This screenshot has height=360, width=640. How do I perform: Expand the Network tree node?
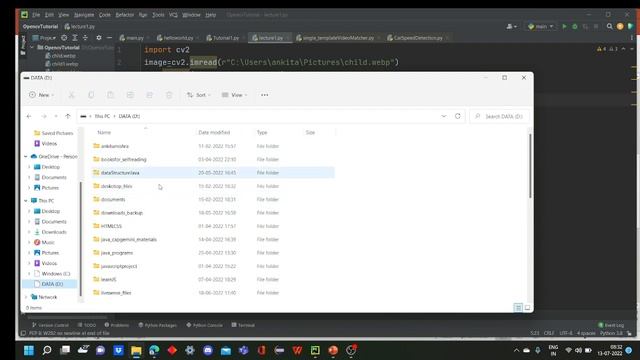tap(26, 297)
